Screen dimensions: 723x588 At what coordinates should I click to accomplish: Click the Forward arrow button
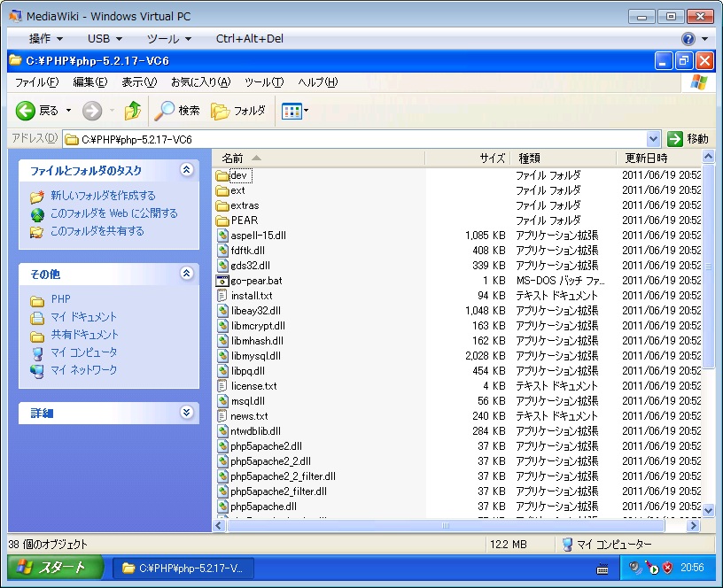coord(92,111)
